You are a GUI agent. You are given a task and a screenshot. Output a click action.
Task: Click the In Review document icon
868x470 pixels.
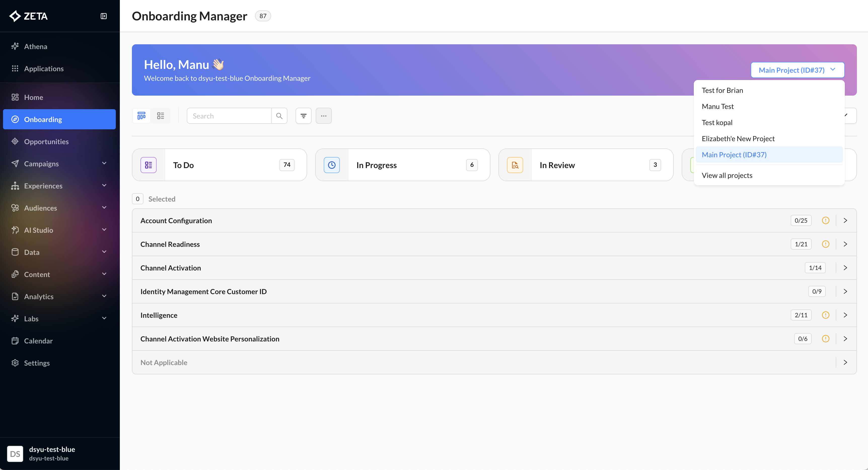(515, 165)
